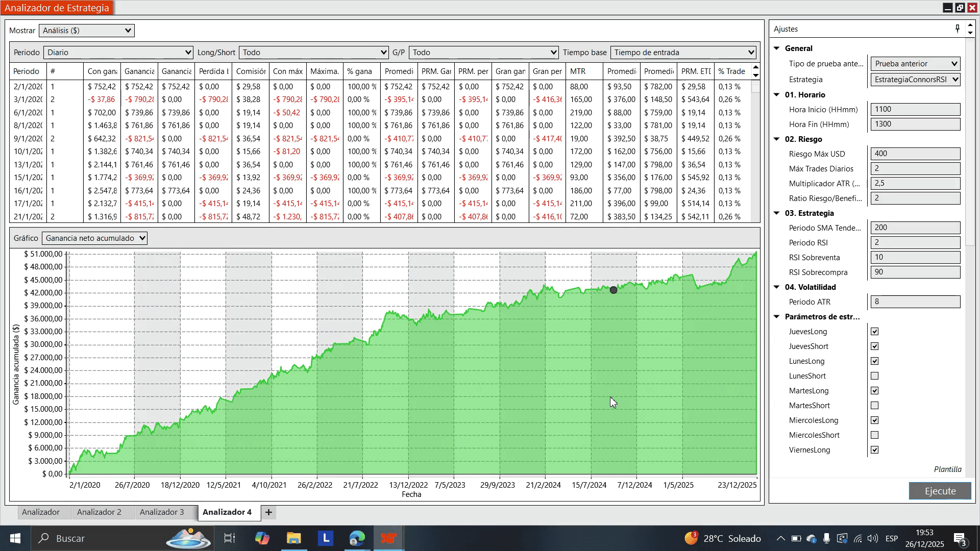980x551 pixels.
Task: Uncheck the JuevesLong parameter
Action: click(x=874, y=332)
